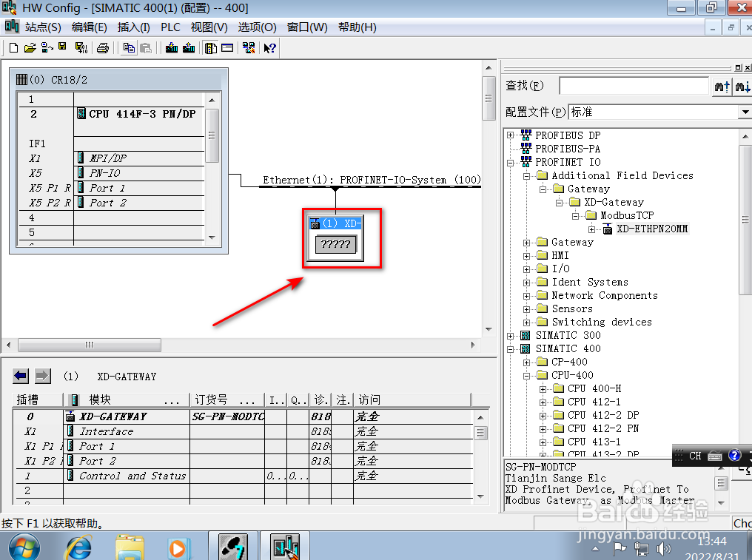Click the CH input language indicator
This screenshot has height=560, width=752.
(x=695, y=456)
